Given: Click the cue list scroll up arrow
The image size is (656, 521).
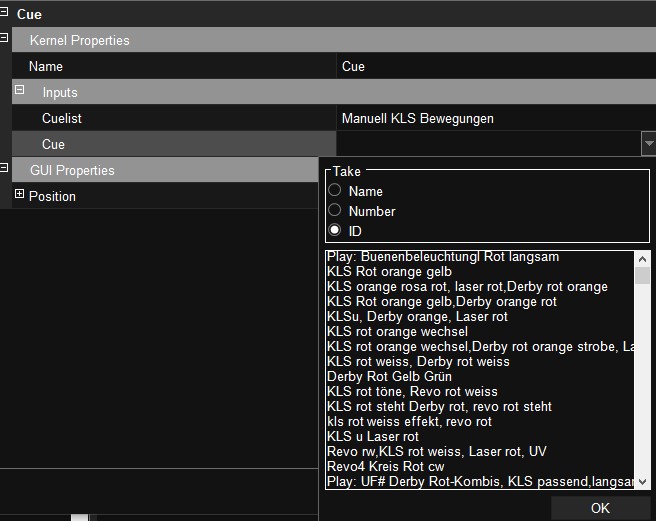Looking at the screenshot, I should [x=642, y=259].
